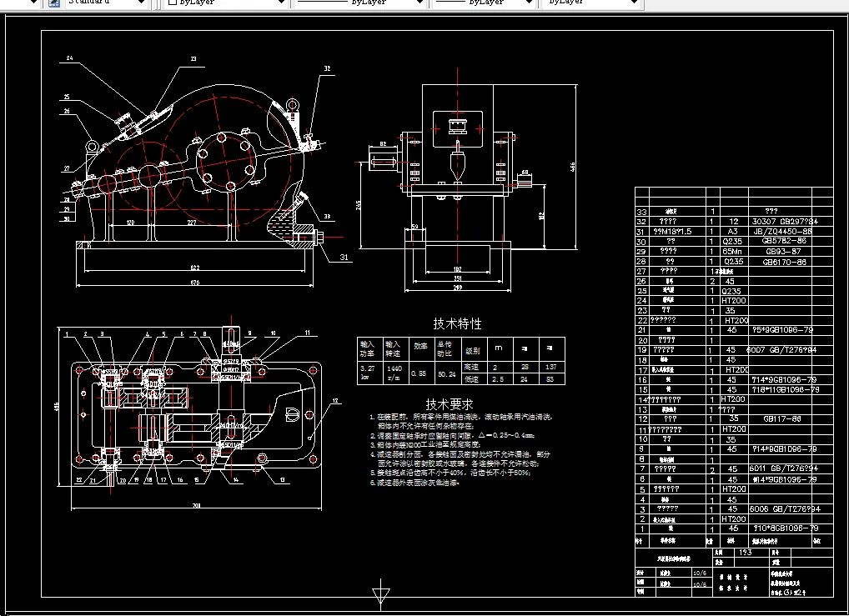Click the GB93-87 standard cell

pos(783,251)
